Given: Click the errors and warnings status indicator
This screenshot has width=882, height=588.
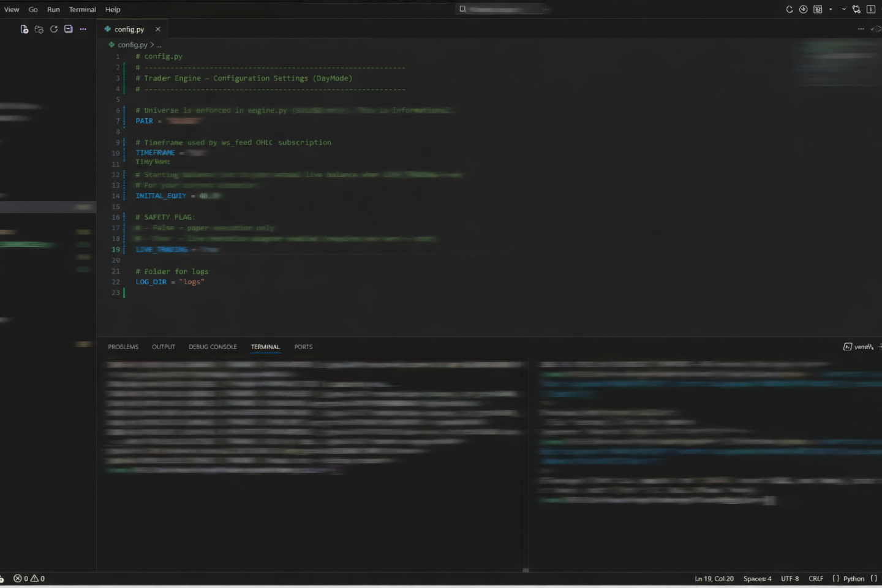Looking at the screenshot, I should 29,579.
